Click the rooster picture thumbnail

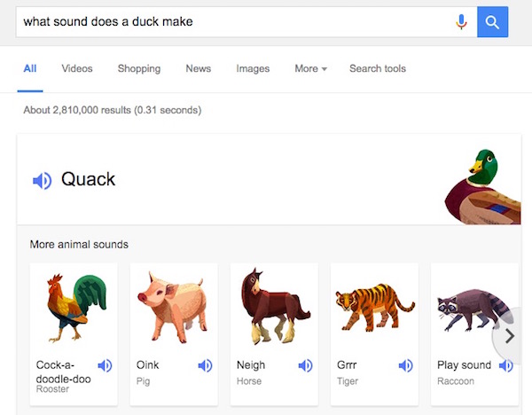click(x=75, y=306)
